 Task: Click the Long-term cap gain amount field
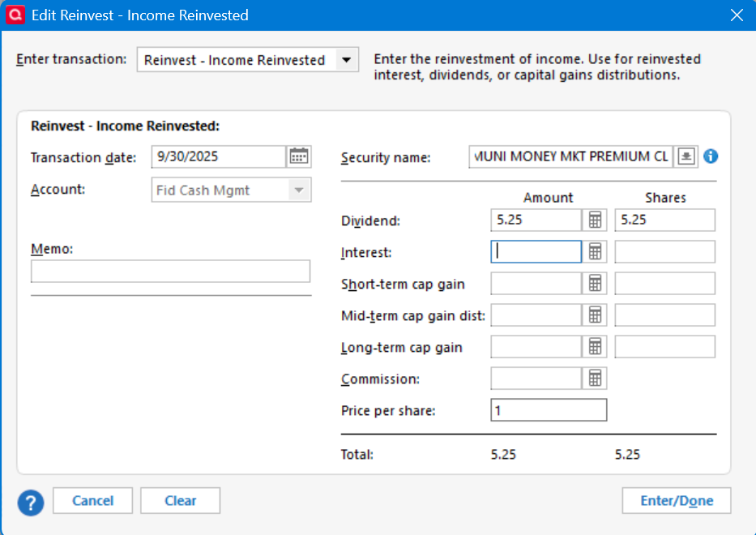click(536, 347)
